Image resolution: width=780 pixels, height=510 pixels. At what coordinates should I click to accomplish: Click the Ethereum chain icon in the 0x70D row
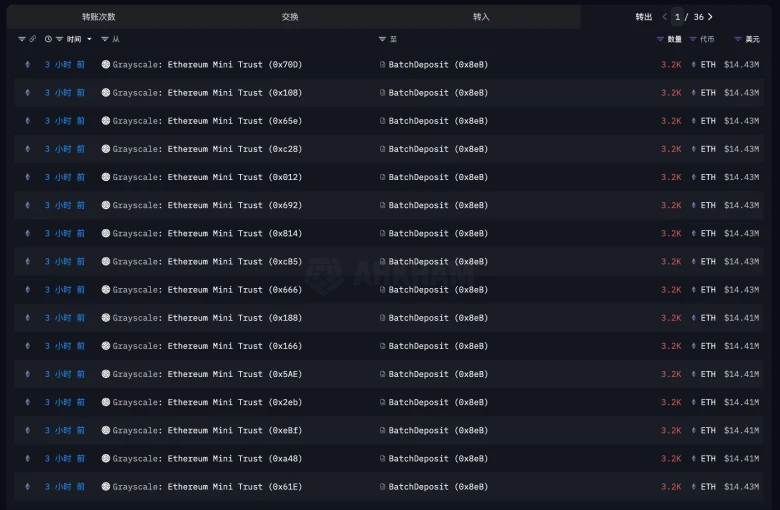(x=27, y=65)
